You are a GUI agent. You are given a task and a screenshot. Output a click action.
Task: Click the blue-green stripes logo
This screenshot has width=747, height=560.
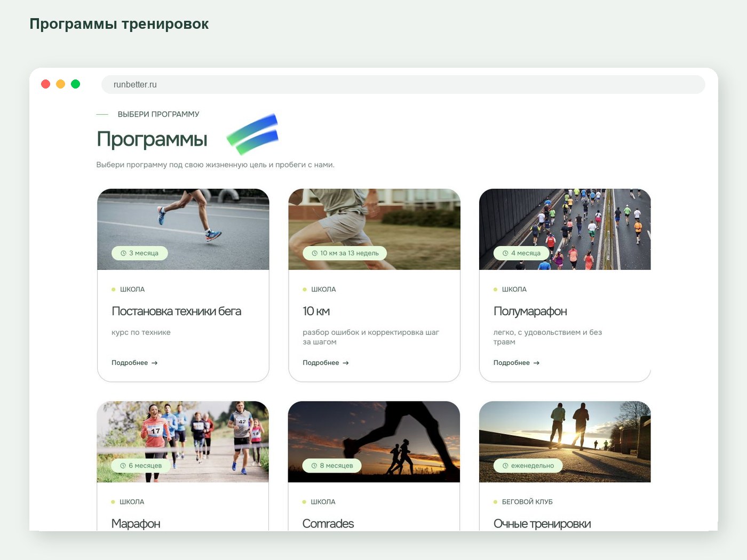(x=253, y=134)
